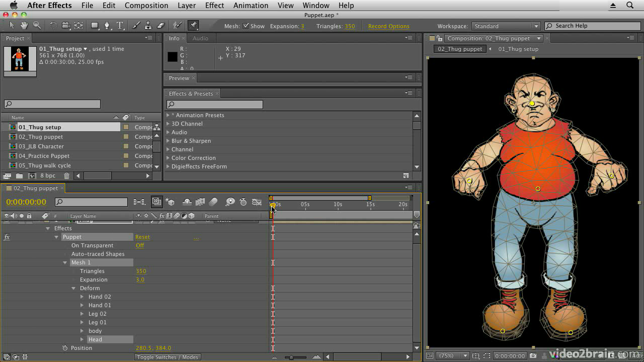The width and height of the screenshot is (644, 362).
Task: Expand the Leg 01 pin
Action: tap(82, 322)
